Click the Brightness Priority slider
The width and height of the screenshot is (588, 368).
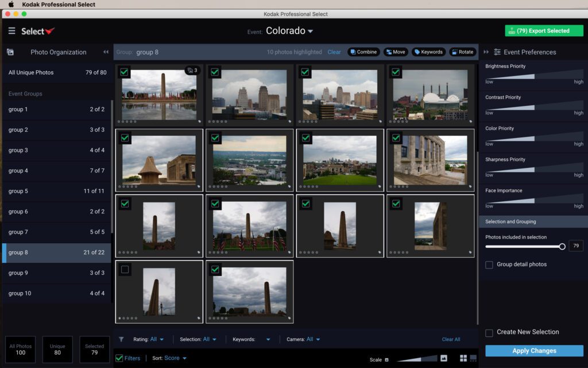pos(534,75)
